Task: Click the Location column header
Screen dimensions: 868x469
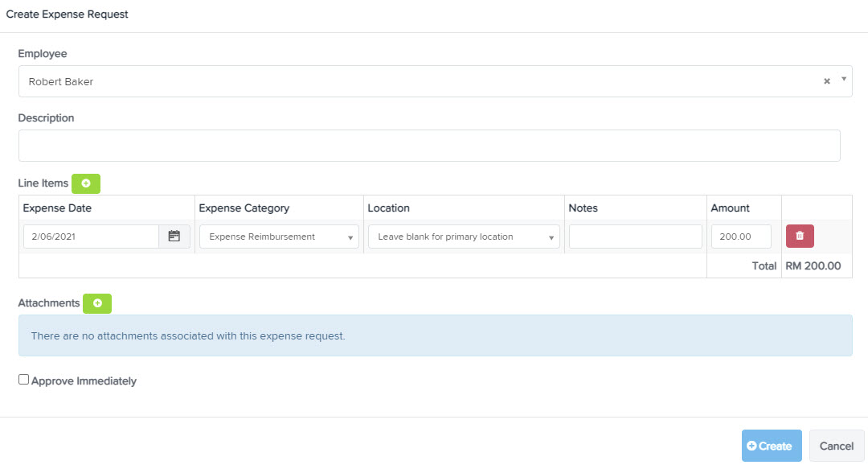Action: click(x=389, y=208)
